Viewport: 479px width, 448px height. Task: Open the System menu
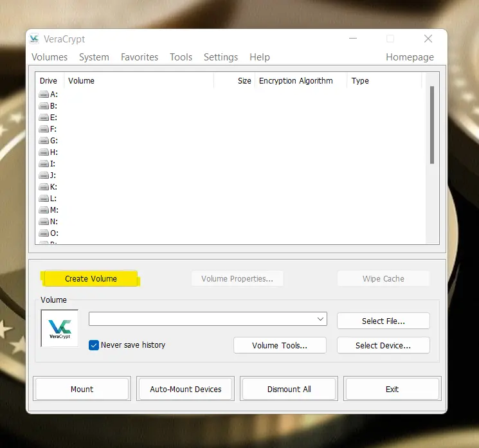click(94, 57)
